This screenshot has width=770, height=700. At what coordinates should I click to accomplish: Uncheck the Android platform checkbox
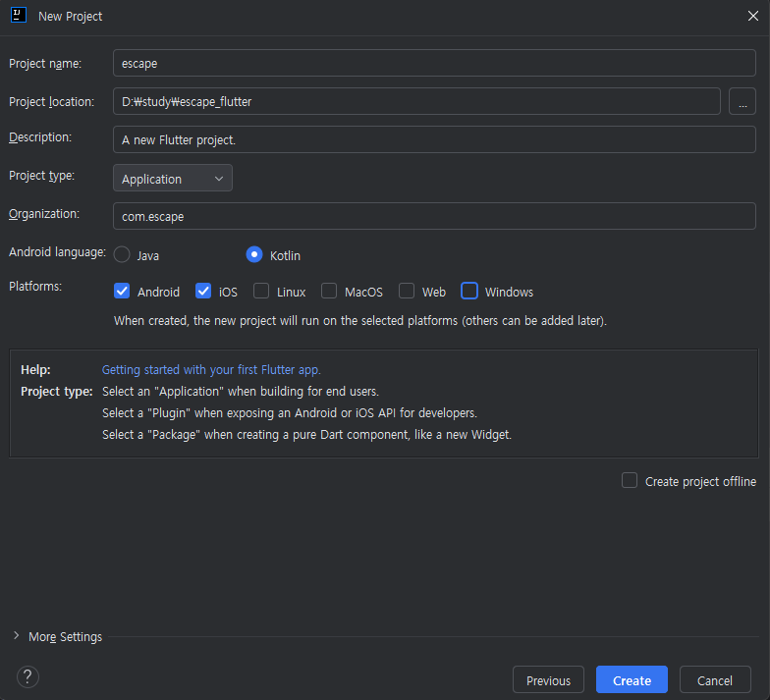click(122, 291)
